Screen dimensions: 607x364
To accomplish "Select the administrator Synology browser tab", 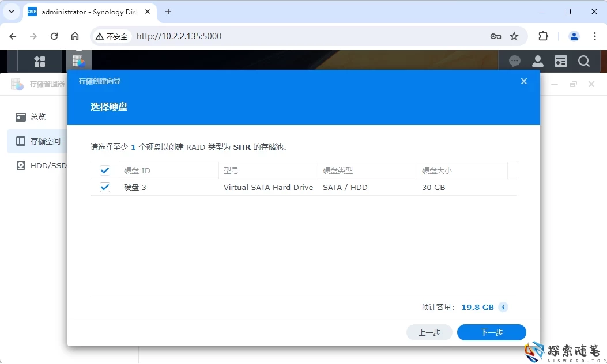I will point(86,12).
